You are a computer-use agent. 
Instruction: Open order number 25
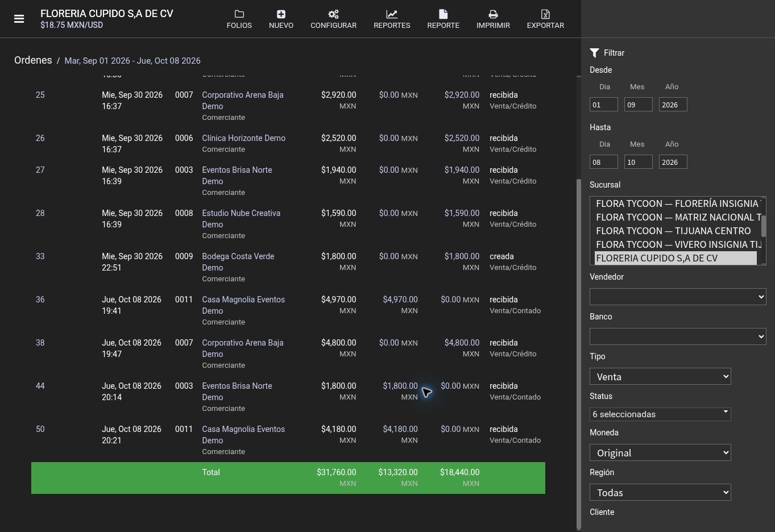tap(40, 95)
